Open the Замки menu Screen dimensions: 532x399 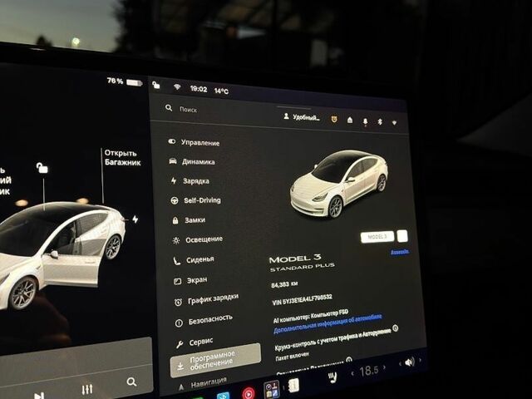pyautogui.click(x=189, y=220)
